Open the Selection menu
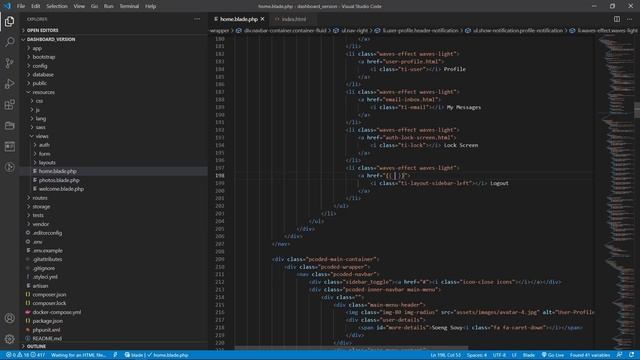This screenshot has height=360, width=640. [x=57, y=6]
